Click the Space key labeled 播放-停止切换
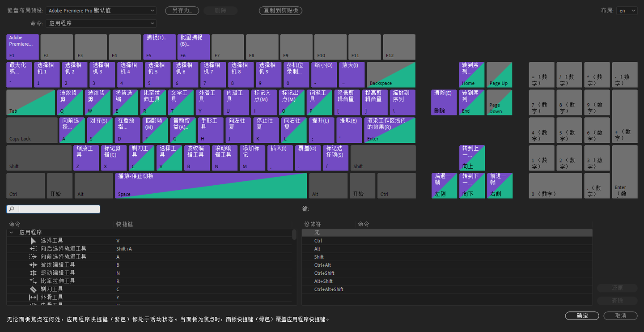 click(x=211, y=186)
